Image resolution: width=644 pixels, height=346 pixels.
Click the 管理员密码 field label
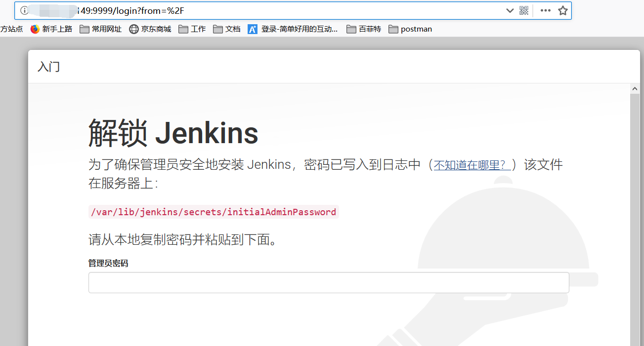(x=108, y=264)
